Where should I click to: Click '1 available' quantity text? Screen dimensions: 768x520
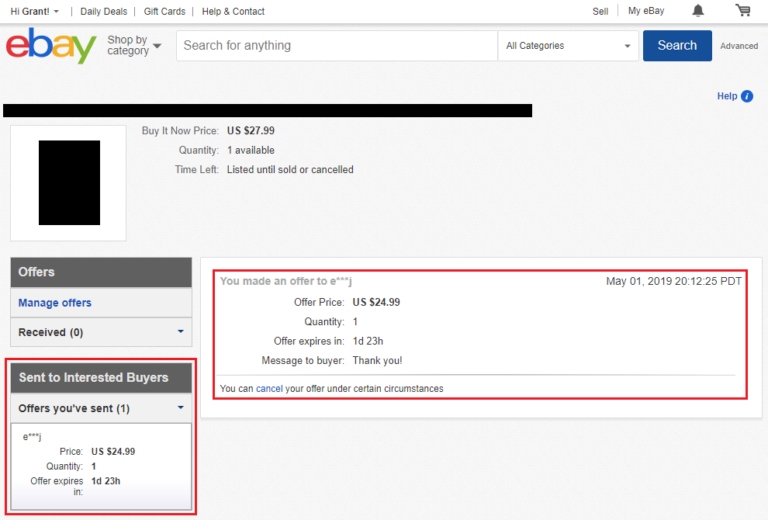coord(251,150)
